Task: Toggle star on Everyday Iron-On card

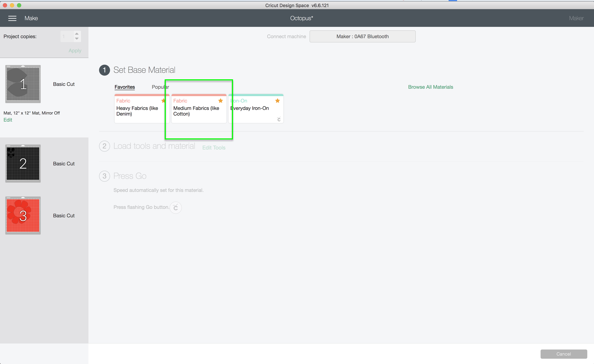Action: click(278, 101)
